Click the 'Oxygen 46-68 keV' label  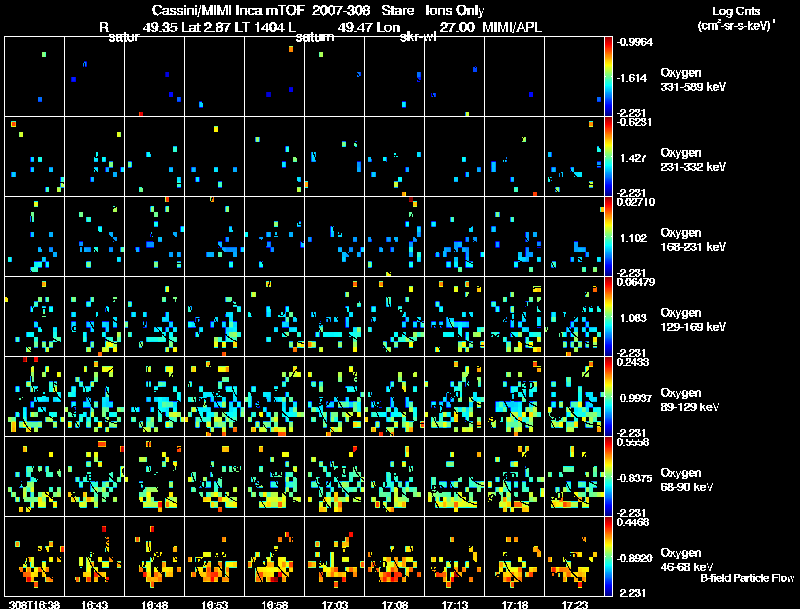[x=687, y=560]
